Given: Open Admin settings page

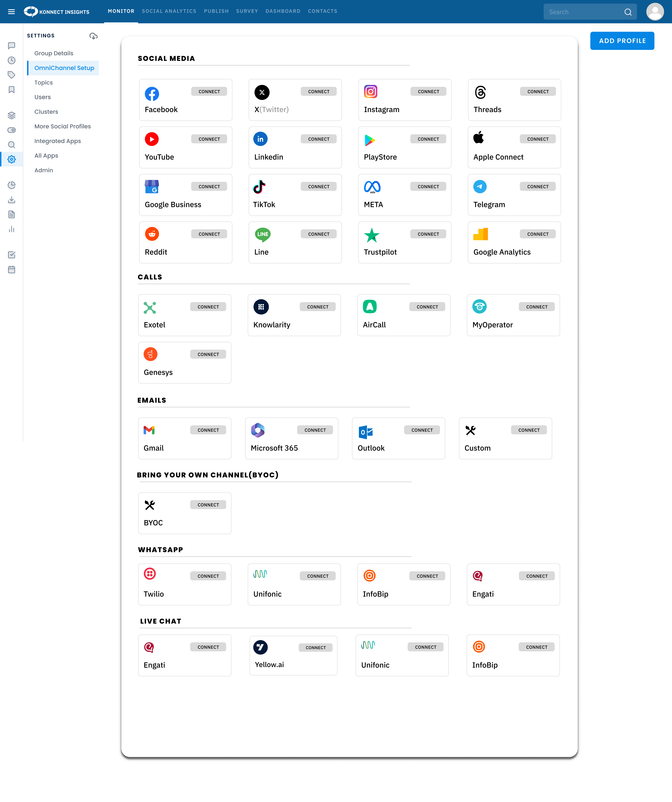Looking at the screenshot, I should pos(44,170).
